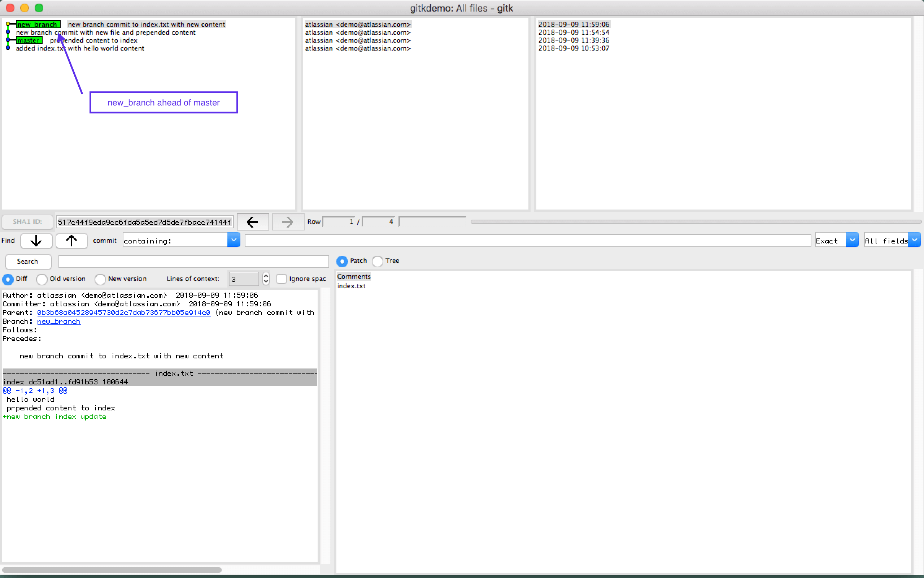Open the All fields dropdown
This screenshot has height=578, width=924.
915,240
